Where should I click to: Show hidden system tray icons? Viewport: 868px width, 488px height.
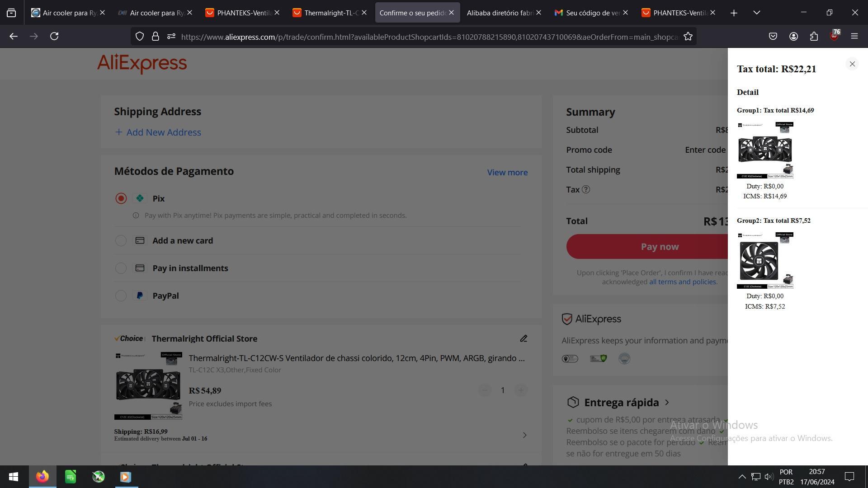click(742, 477)
